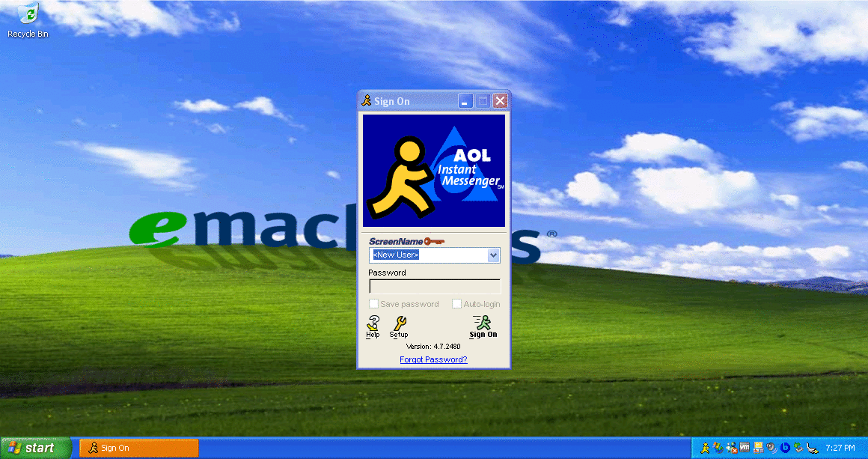The height and width of the screenshot is (459, 868).
Task: Toggle the Auto-login checkbox
Action: click(x=456, y=304)
